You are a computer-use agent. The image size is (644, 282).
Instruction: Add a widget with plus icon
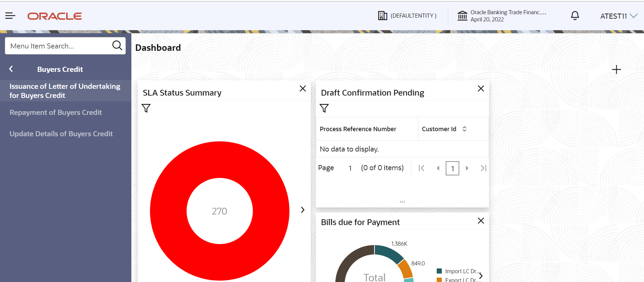coord(616,69)
